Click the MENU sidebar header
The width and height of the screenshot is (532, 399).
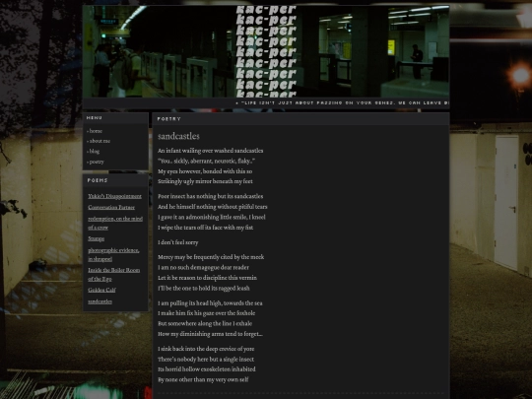click(x=95, y=118)
